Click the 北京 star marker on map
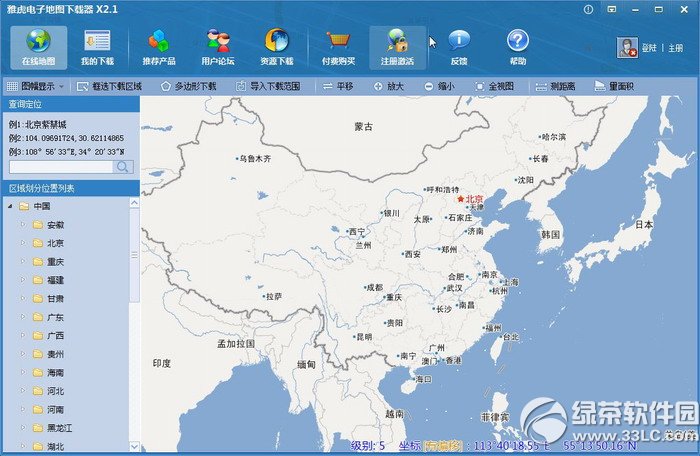The width and height of the screenshot is (700, 456). click(x=461, y=199)
